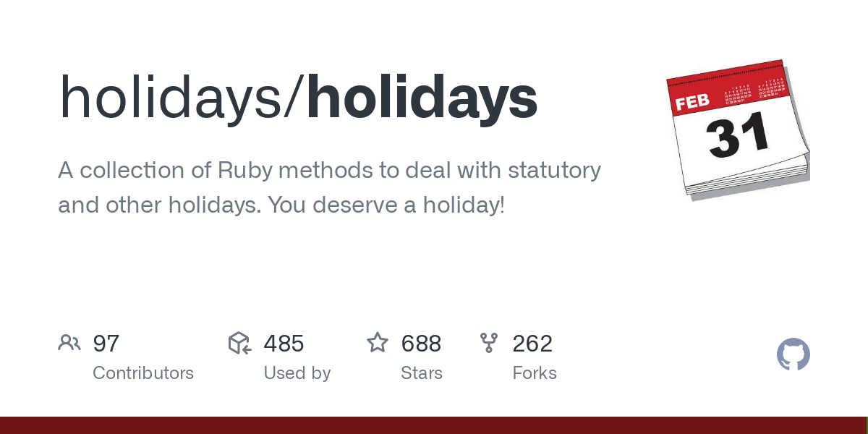Click the Stars label

[422, 373]
